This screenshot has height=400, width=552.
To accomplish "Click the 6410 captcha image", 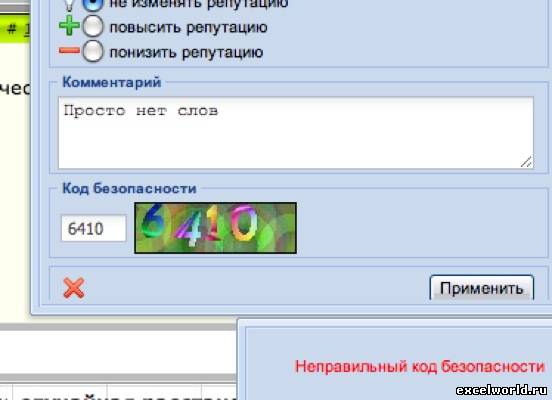I will tap(215, 228).
